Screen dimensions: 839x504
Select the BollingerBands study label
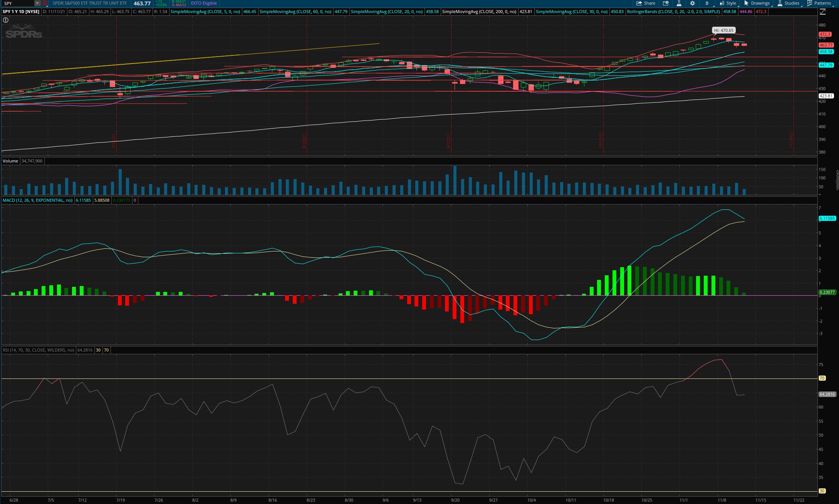[x=673, y=12]
